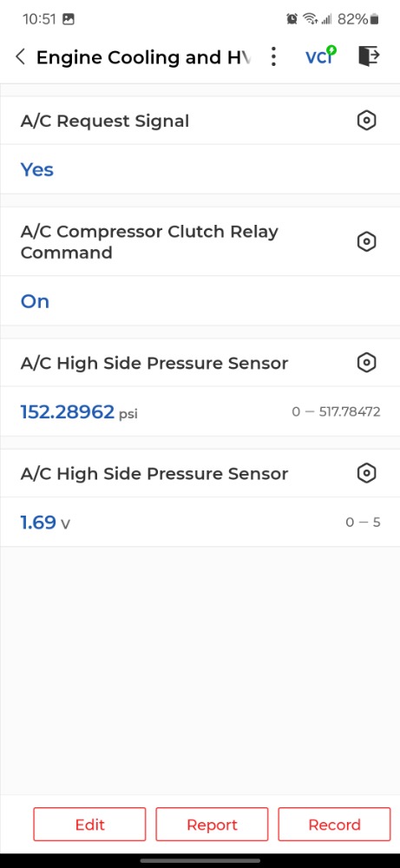Open settings icon for A/C Request Signal
Viewport: 400px width, 868px height.
click(x=366, y=120)
